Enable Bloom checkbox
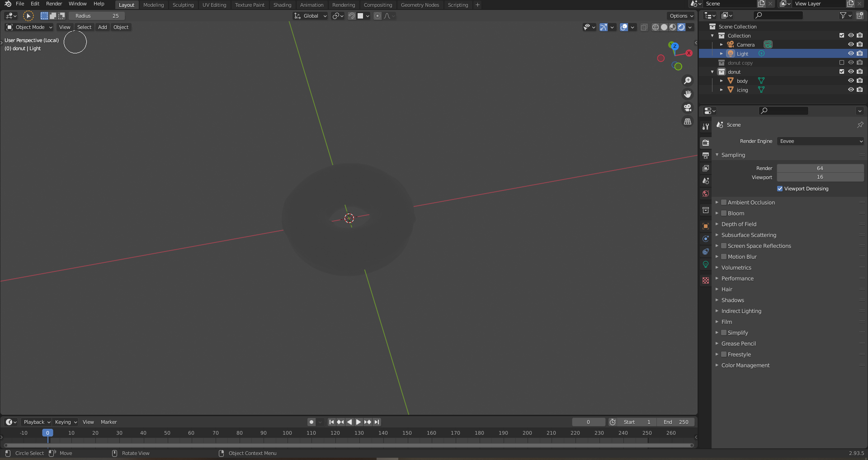 (724, 213)
